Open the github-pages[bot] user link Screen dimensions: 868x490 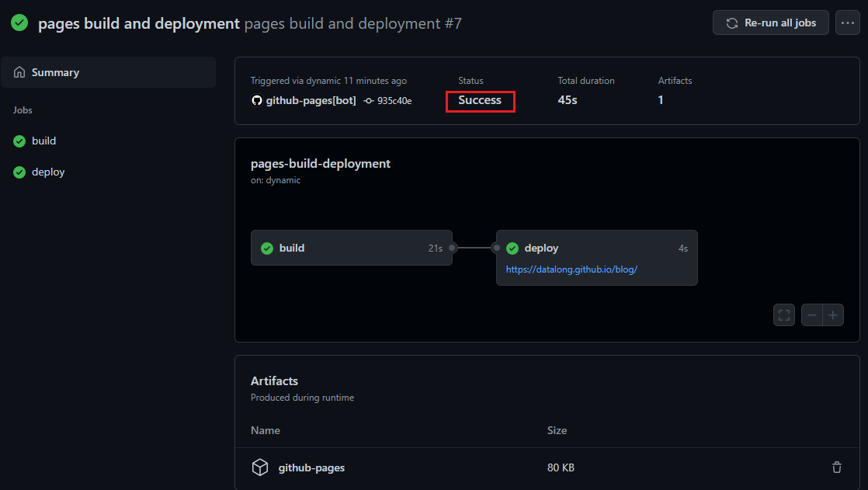(311, 100)
